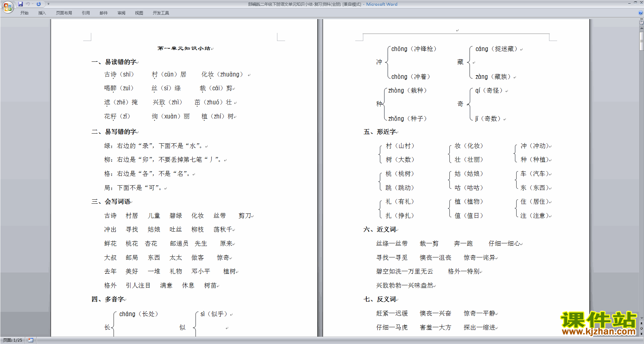The width and height of the screenshot is (644, 344).
Task: Click the text cháng（长处）
Action: point(139,314)
